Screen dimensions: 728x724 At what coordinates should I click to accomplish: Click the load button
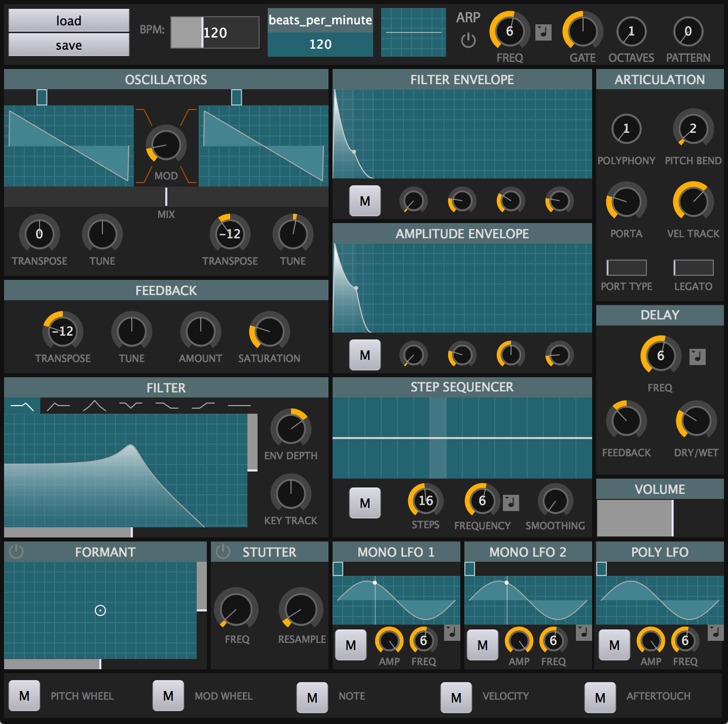(68, 21)
